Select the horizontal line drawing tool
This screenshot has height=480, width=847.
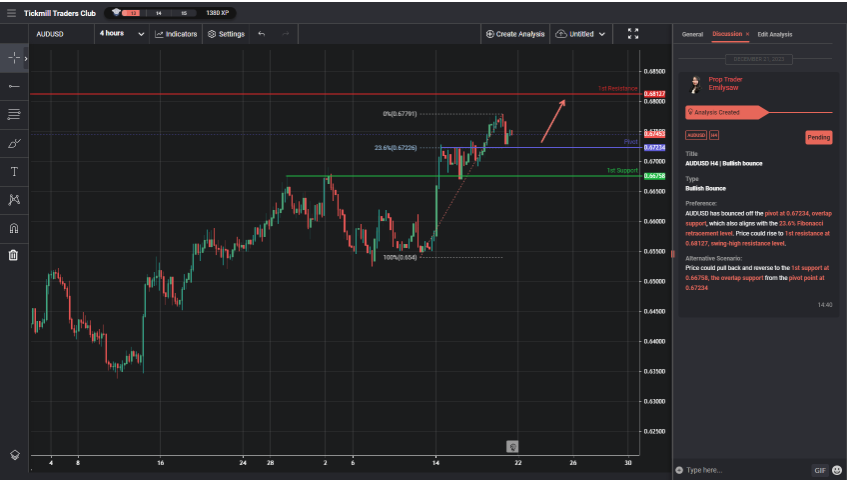(x=14, y=86)
